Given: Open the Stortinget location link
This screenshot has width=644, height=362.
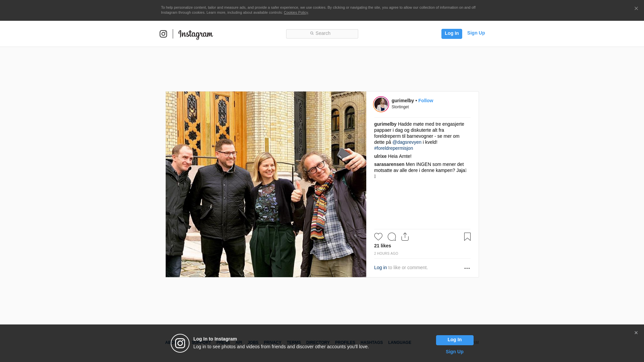Looking at the screenshot, I should tap(400, 107).
